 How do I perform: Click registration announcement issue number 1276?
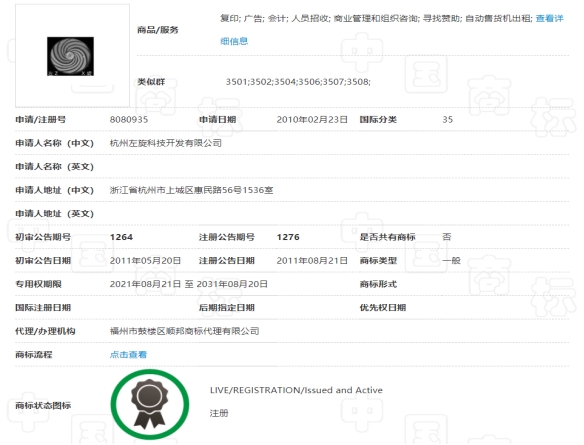(288, 237)
